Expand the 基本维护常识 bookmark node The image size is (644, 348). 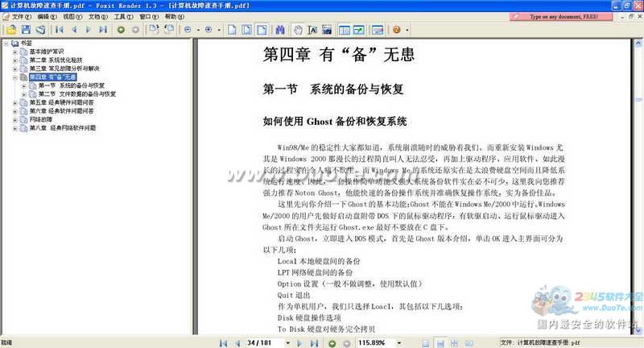pos(15,51)
